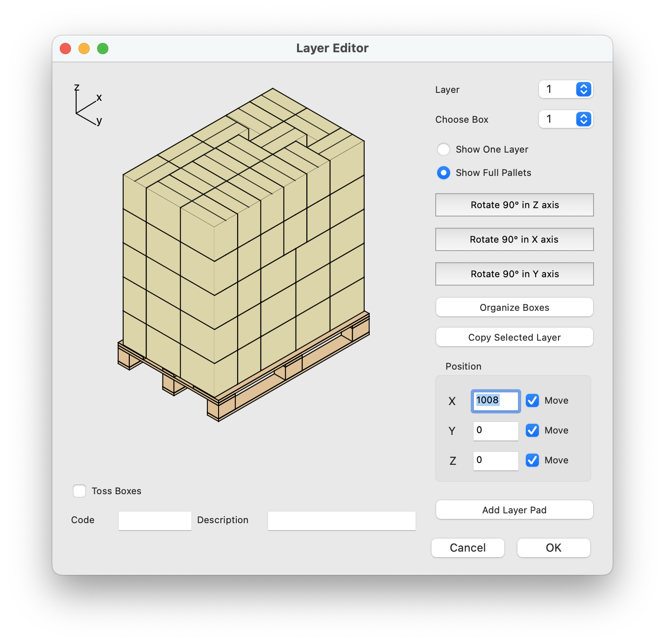Viewport: 665px width, 644px height.
Task: Click Rotate 90° in X axis
Action: click(x=515, y=239)
